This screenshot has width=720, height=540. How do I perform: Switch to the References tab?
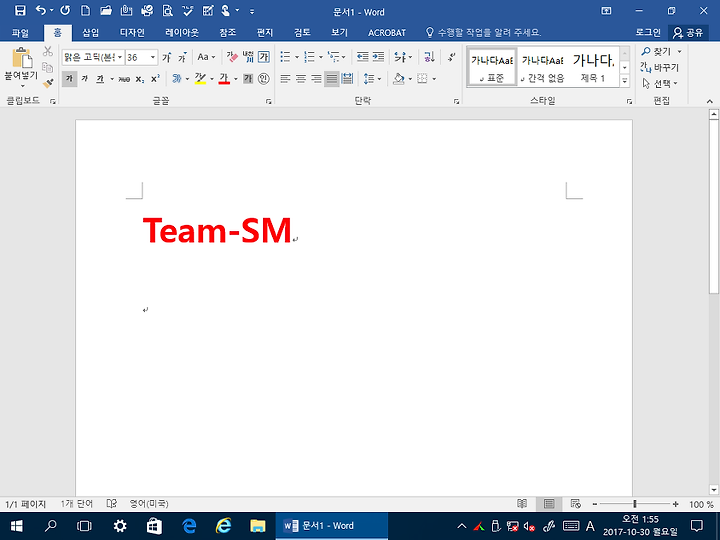[228, 33]
